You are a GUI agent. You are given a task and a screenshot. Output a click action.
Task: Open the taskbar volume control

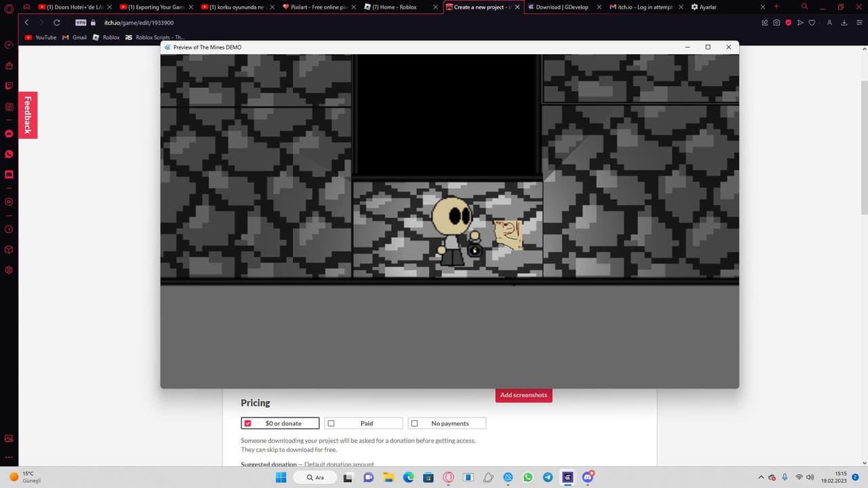(x=811, y=477)
